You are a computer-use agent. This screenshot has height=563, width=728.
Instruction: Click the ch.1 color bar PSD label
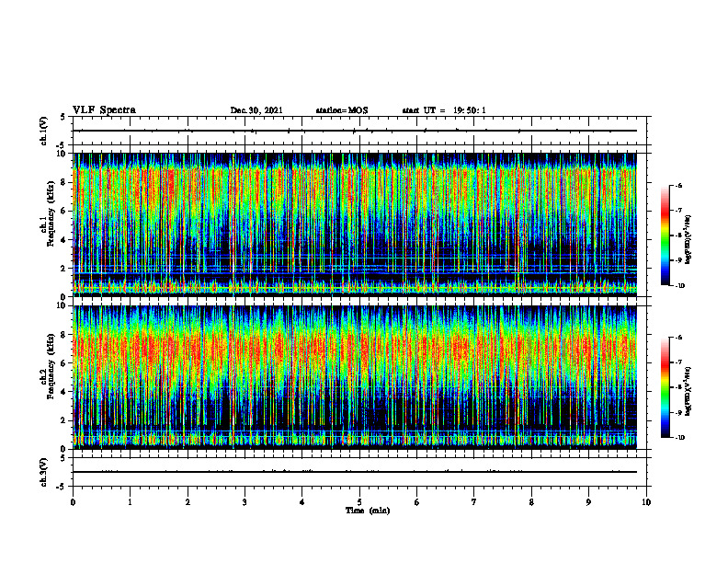[x=688, y=239]
